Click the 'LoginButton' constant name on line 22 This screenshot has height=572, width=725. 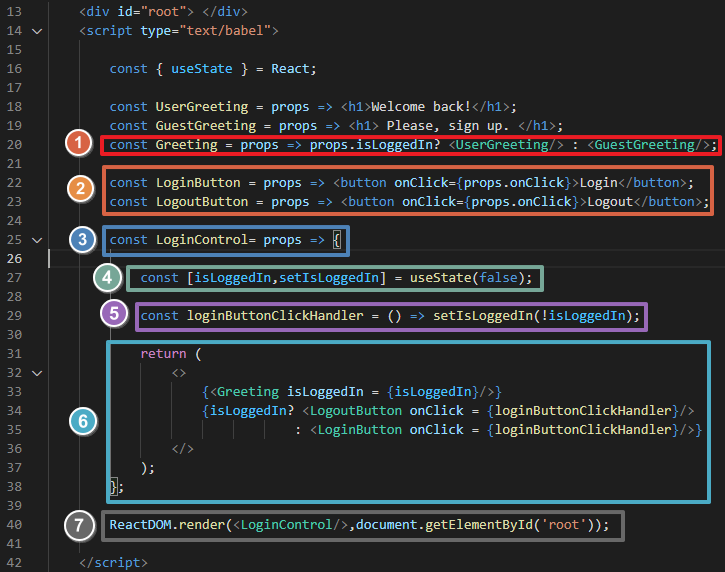tap(198, 183)
